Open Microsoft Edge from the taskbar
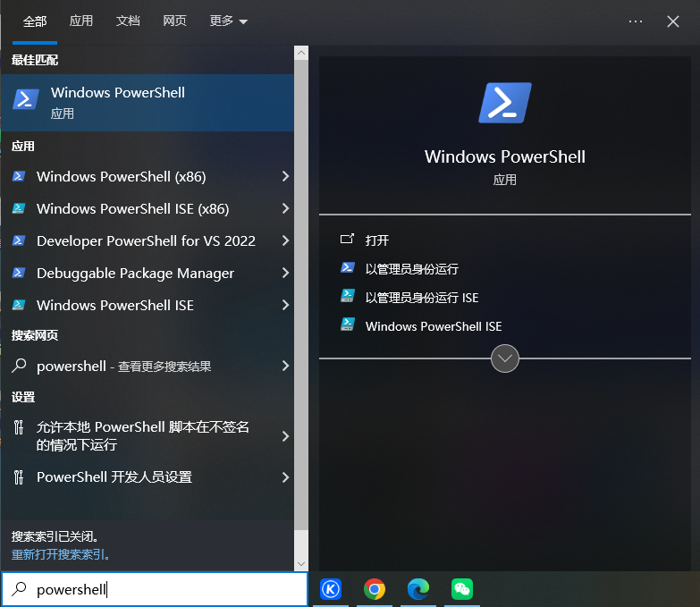 [x=417, y=589]
